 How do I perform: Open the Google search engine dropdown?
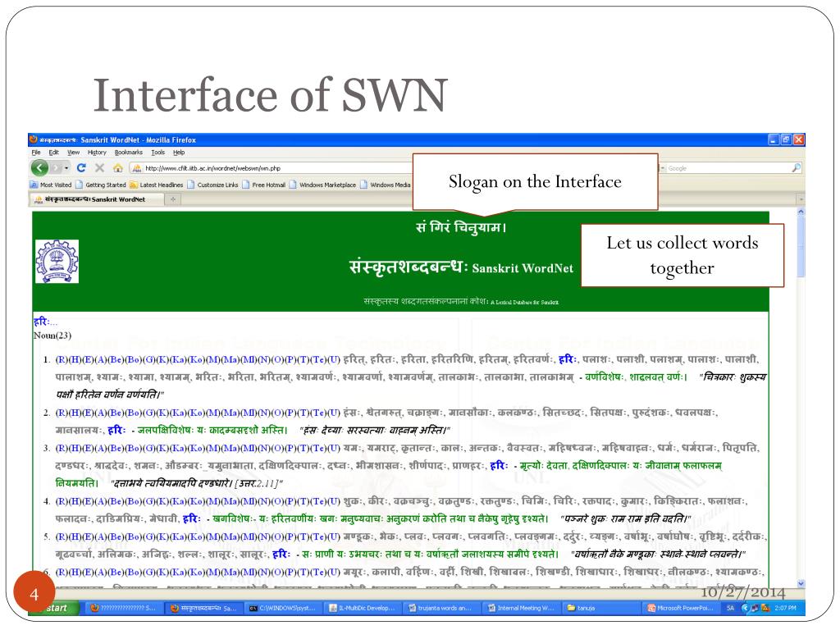pos(664,168)
